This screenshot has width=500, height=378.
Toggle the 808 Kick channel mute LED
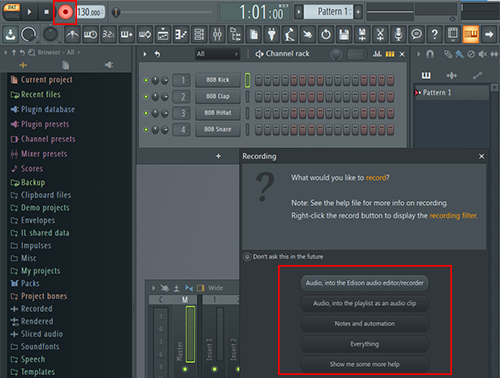(x=146, y=80)
